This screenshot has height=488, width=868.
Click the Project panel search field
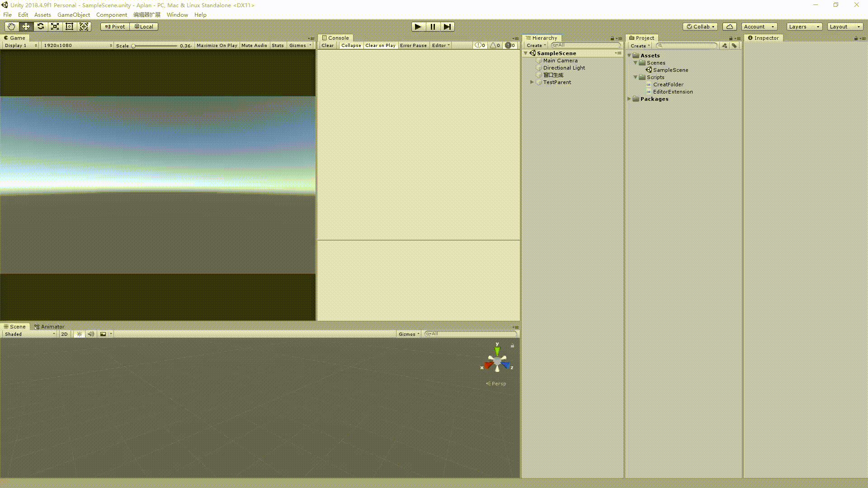(x=687, y=45)
